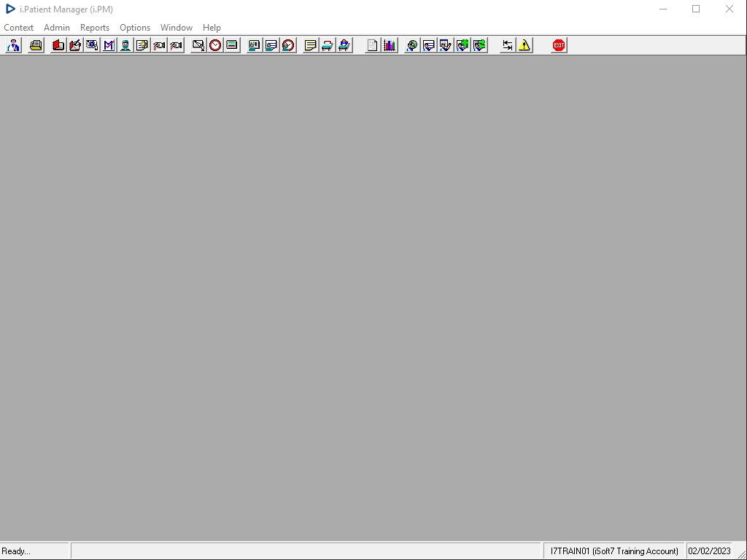
Task: Click the yellow printer toolbar icon
Action: [x=36, y=45]
